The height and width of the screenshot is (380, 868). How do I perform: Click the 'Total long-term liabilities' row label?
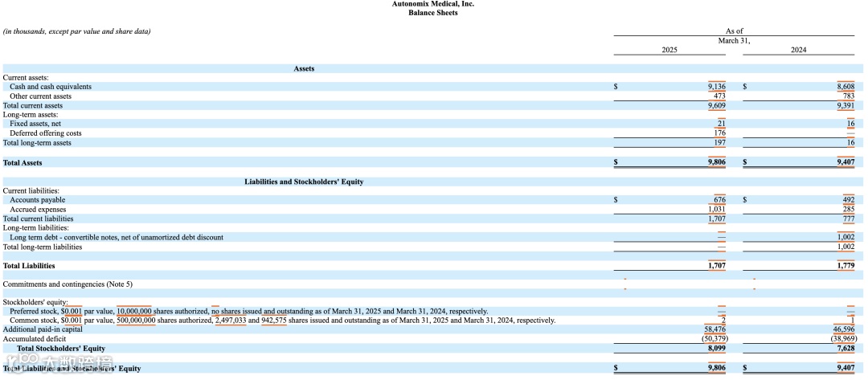click(43, 247)
